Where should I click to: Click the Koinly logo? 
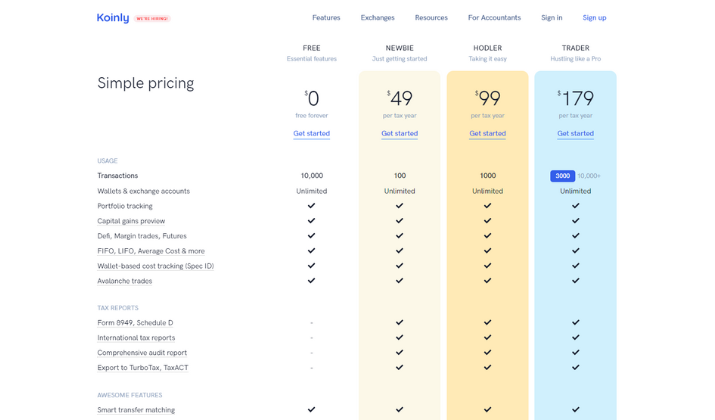point(113,18)
